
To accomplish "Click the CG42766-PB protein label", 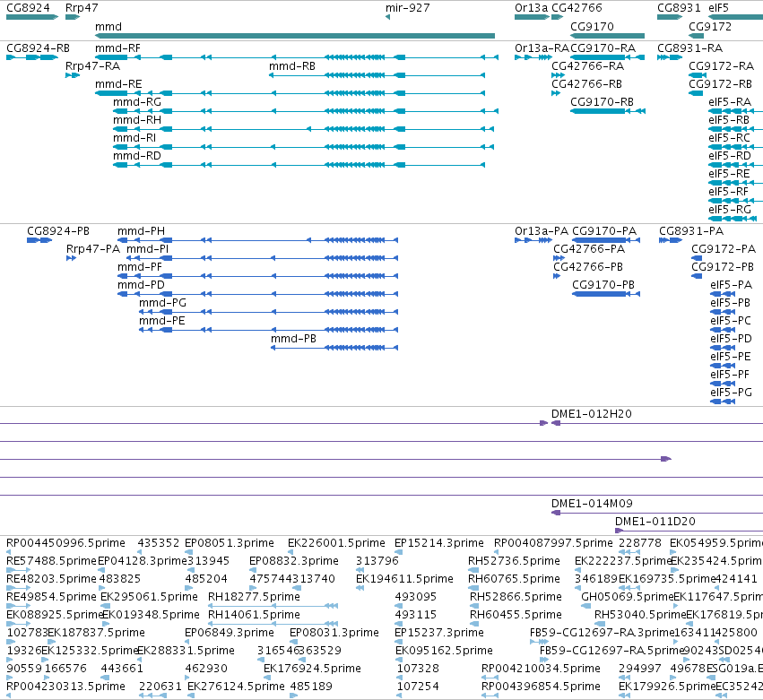I will (588, 266).
